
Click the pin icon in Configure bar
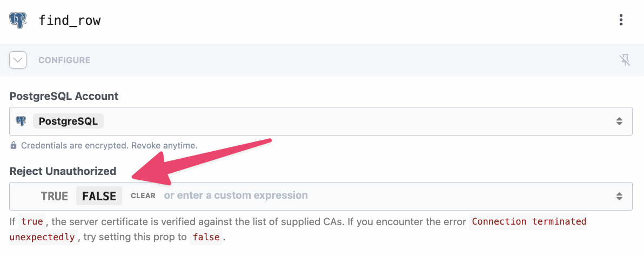(x=625, y=60)
